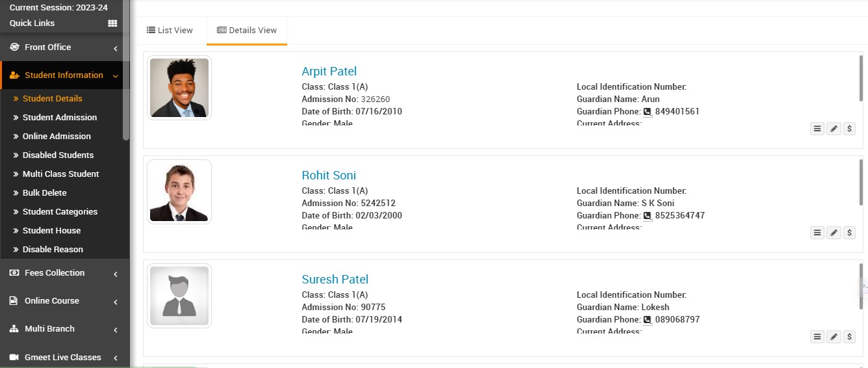
Task: Open Arpit Patel's student profile link
Action: click(x=329, y=72)
